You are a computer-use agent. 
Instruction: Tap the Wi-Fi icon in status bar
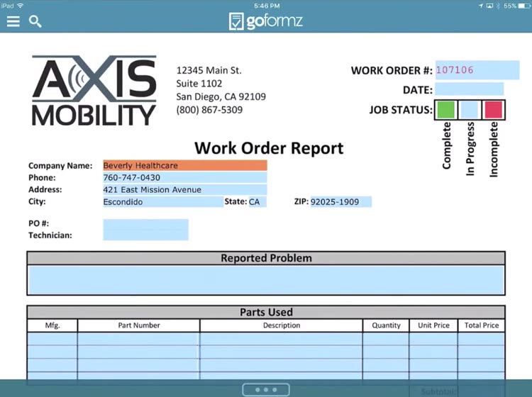pyautogui.click(x=21, y=6)
